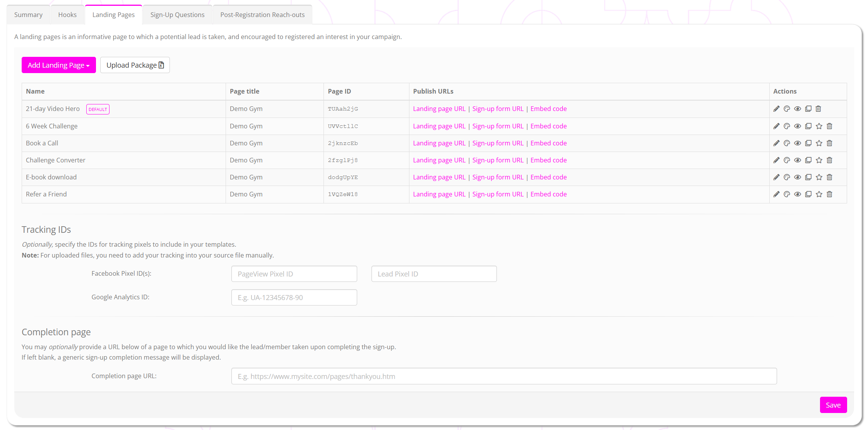868x430 pixels.
Task: Click the palette icon in the Challenge Converter row
Action: coord(787,160)
